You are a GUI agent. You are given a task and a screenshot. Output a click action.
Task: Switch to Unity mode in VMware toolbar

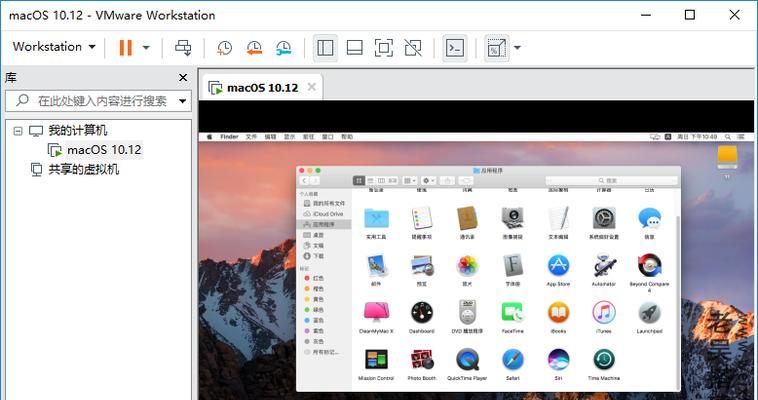coord(413,47)
